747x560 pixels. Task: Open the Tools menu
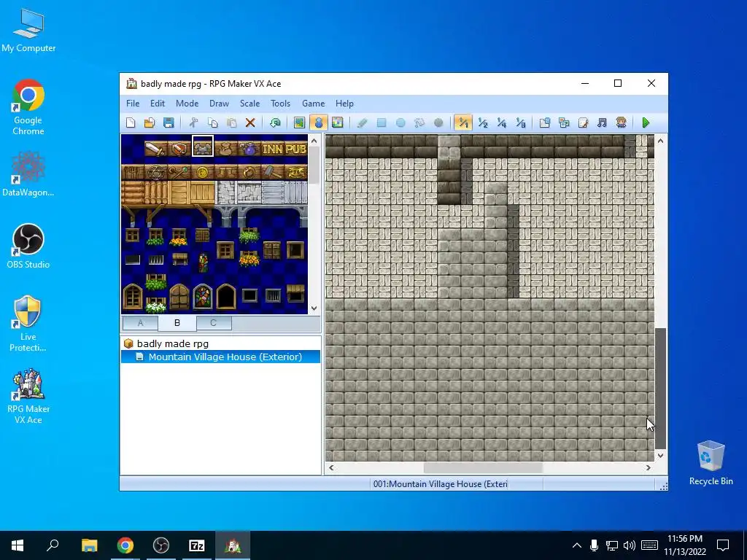tap(280, 104)
